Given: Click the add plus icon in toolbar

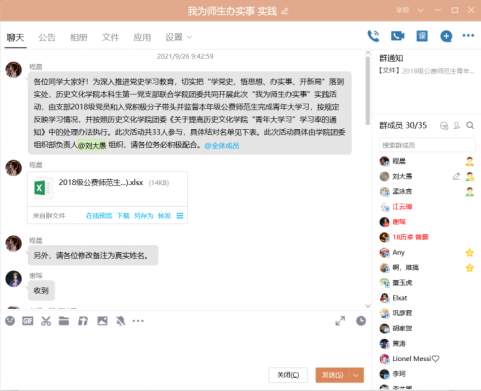Looking at the screenshot, I should [446, 36].
